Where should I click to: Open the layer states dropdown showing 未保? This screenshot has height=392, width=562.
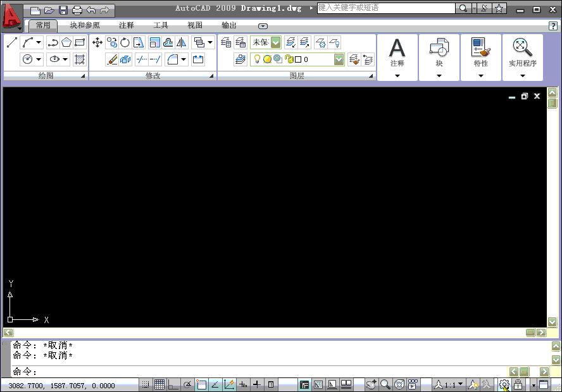(275, 42)
